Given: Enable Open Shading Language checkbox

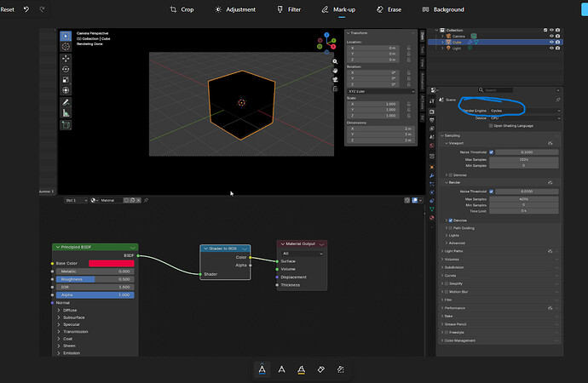Looking at the screenshot, I should pyautogui.click(x=491, y=126).
